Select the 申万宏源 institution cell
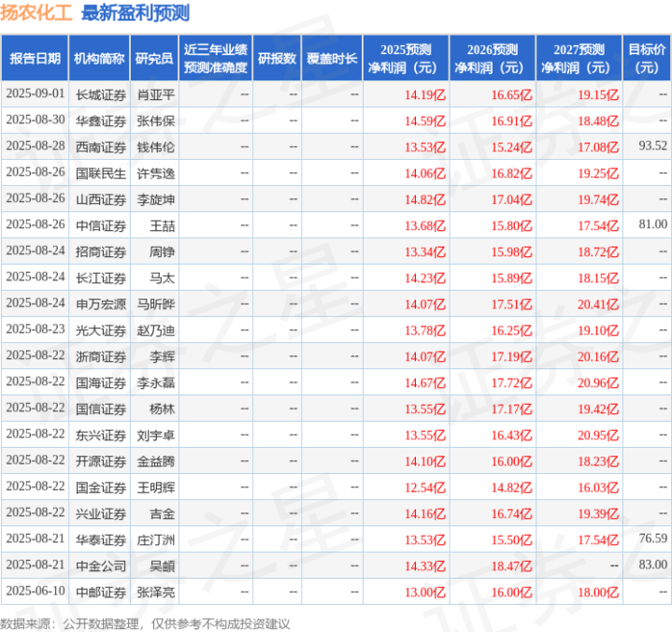 point(101,304)
